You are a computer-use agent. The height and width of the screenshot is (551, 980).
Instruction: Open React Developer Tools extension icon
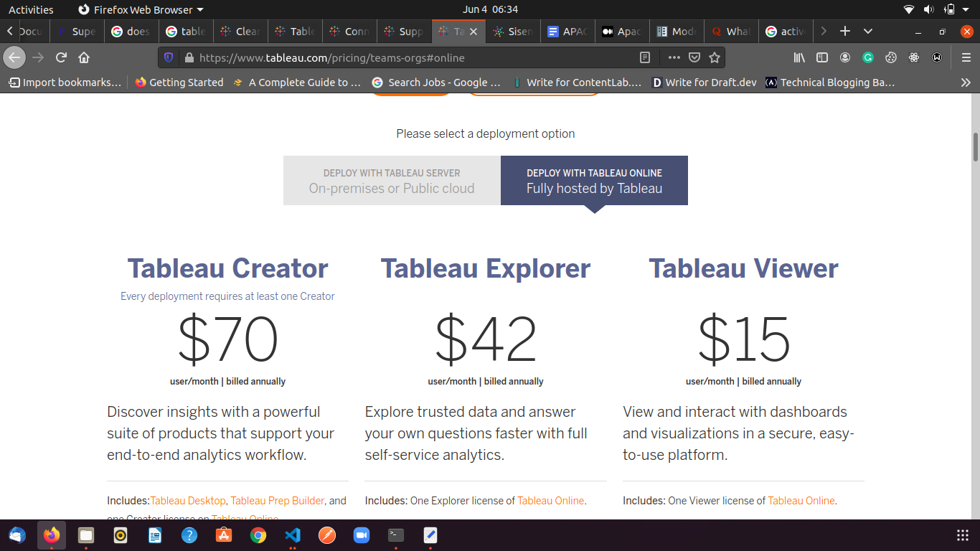(914, 57)
